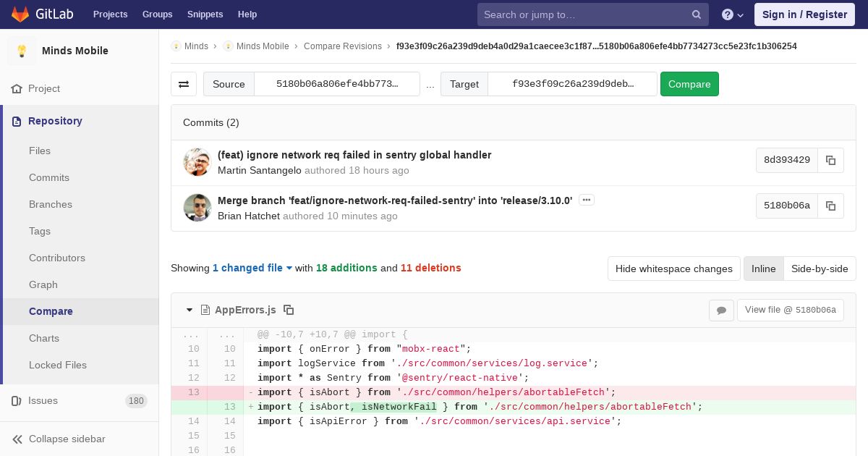Click Sign in / Register
This screenshot has height=456, width=868.
(x=804, y=14)
